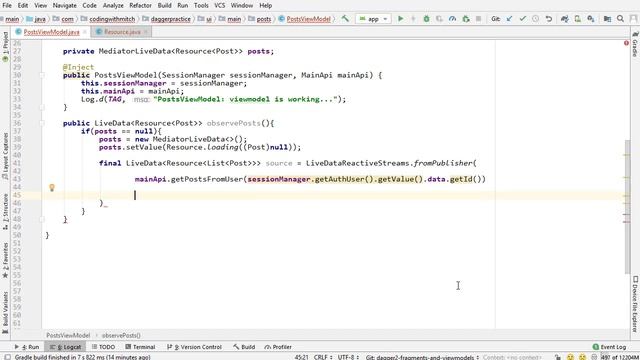Viewport: 640px width, 360px height.
Task: Open the Logcat tool window
Action: coord(66,347)
